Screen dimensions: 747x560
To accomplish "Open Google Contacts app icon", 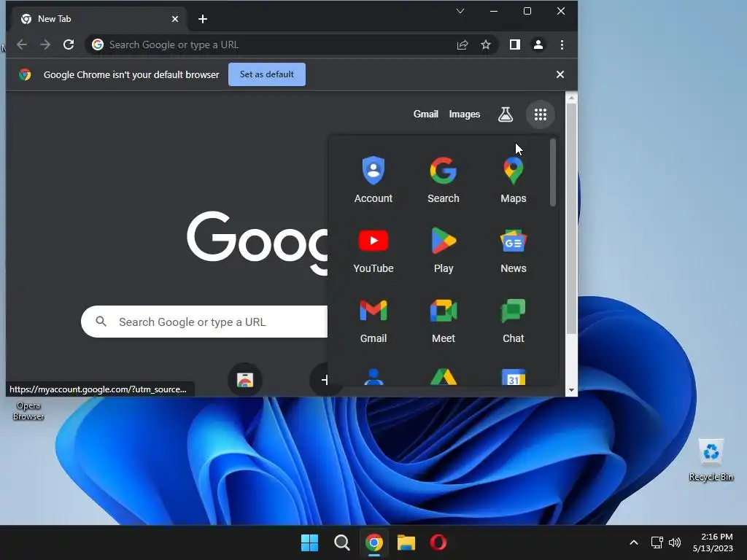I will click(x=373, y=377).
